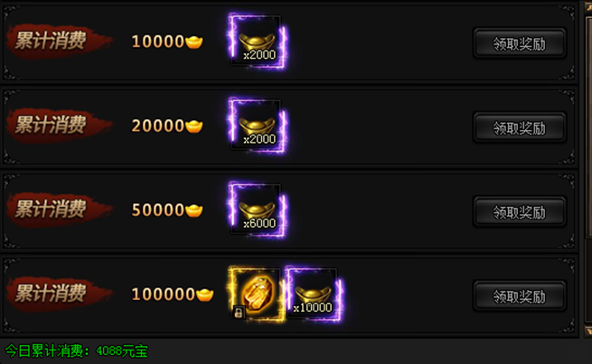Click the gold ingot beside 100000
Viewport: 592px width, 364px height.
[205, 294]
